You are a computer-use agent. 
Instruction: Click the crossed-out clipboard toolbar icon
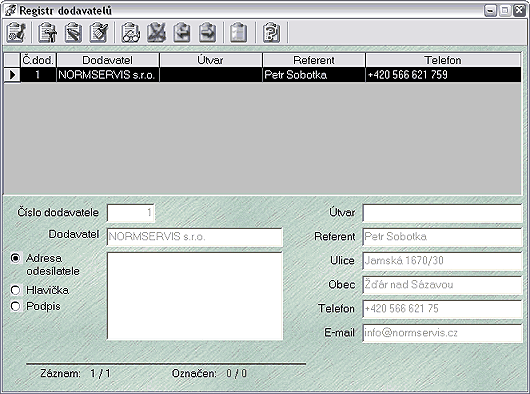[156, 33]
